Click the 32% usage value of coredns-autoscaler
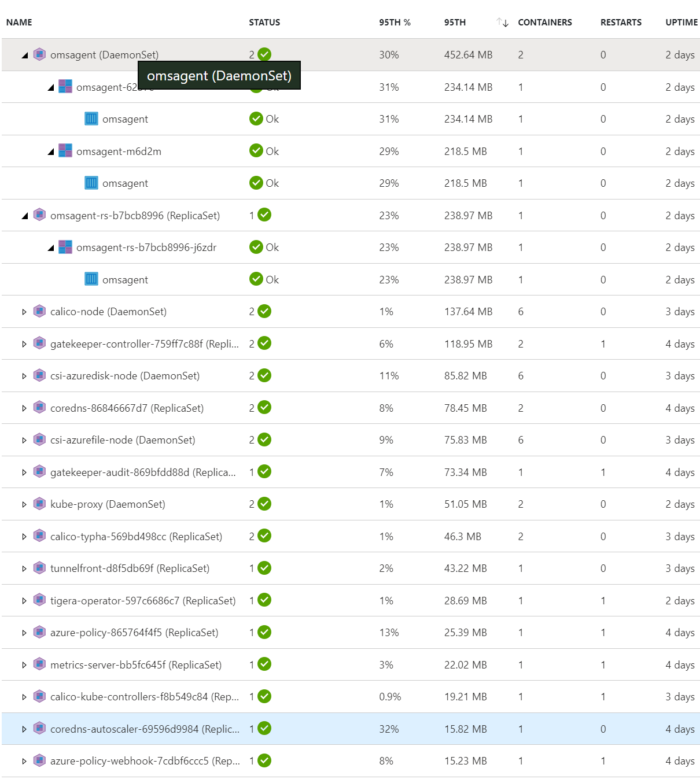 click(388, 729)
